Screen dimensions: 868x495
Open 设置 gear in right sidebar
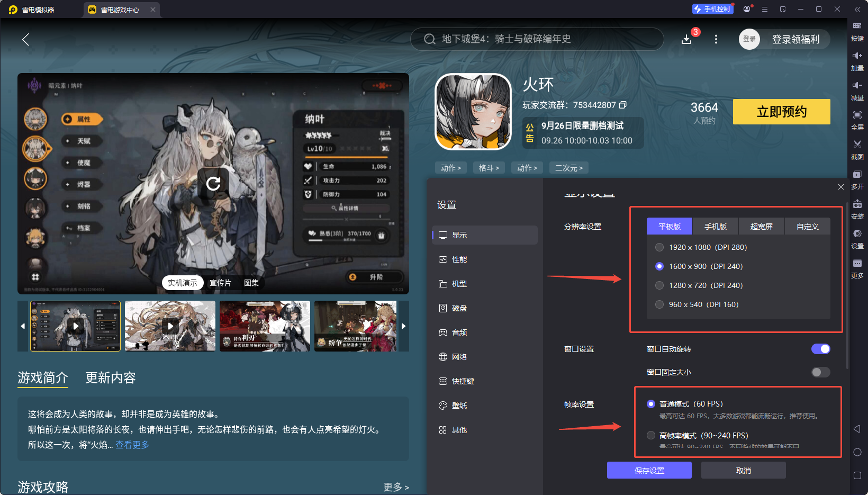pos(857,239)
